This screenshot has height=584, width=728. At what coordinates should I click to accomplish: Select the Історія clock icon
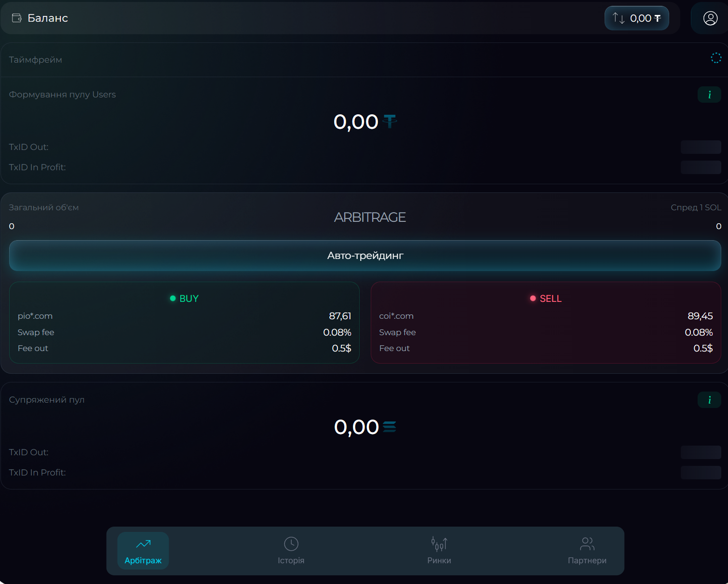[291, 543]
